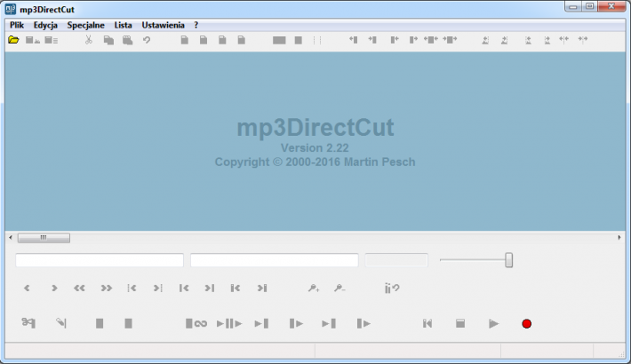Click rewind-to-start icon left of Stop
631x364 pixels.
427,323
